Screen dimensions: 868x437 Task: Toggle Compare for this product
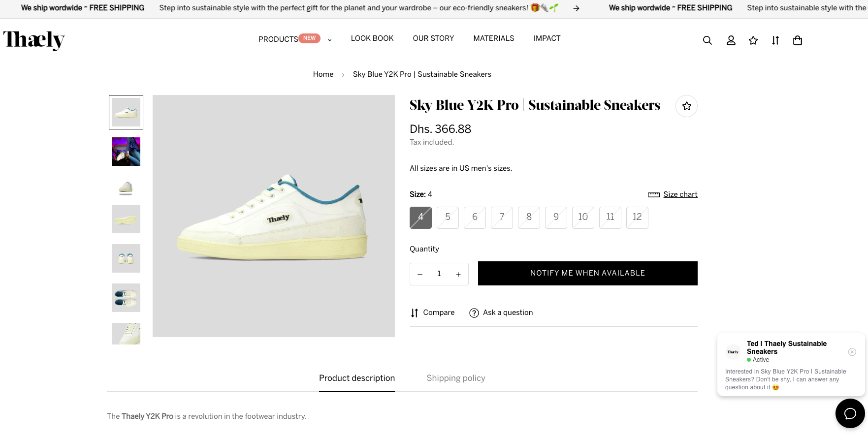432,312
